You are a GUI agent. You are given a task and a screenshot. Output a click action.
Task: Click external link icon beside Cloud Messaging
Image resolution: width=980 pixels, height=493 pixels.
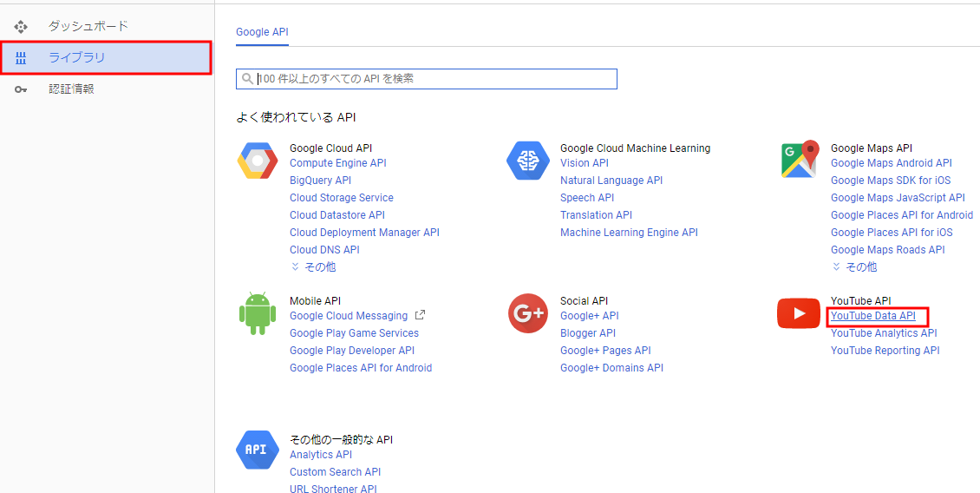421,315
